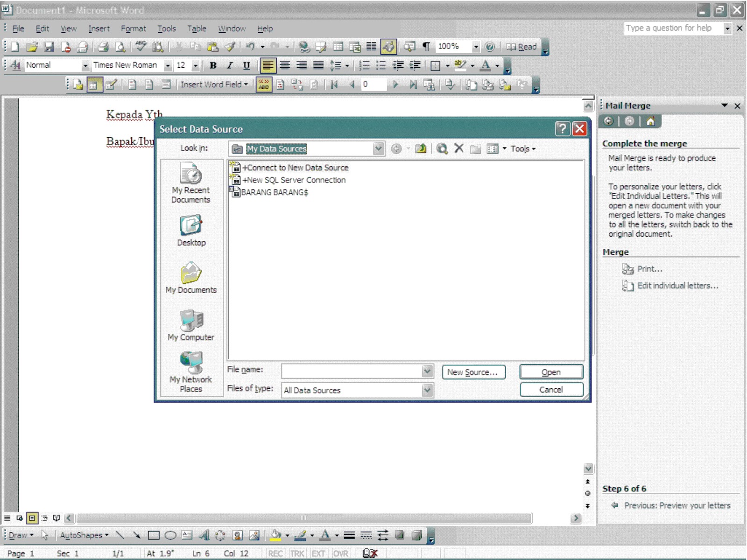Image resolution: width=747 pixels, height=560 pixels.
Task: Switch to Normal view button
Action: click(7, 518)
